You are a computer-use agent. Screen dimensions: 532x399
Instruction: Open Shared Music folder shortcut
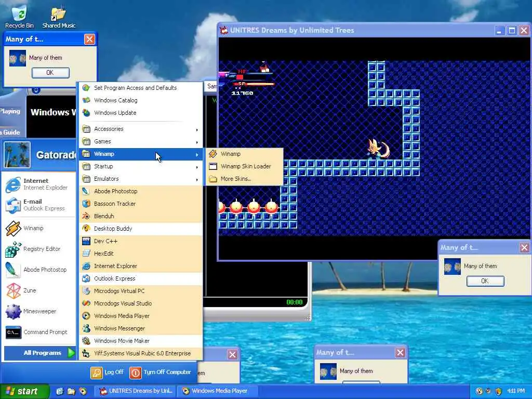[x=59, y=16]
